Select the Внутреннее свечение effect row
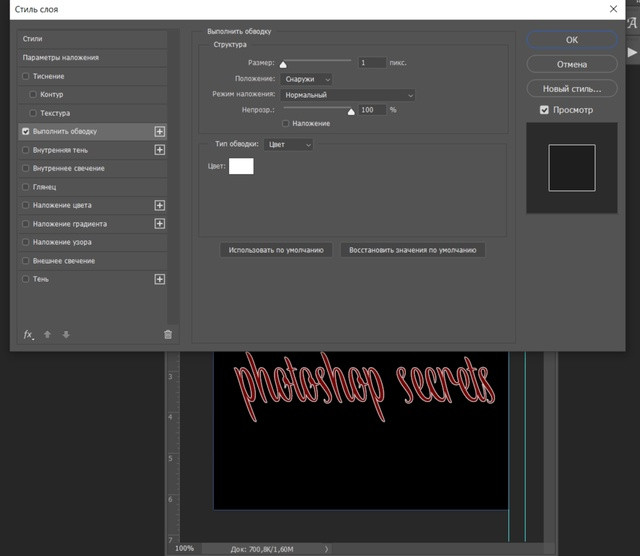 93,168
